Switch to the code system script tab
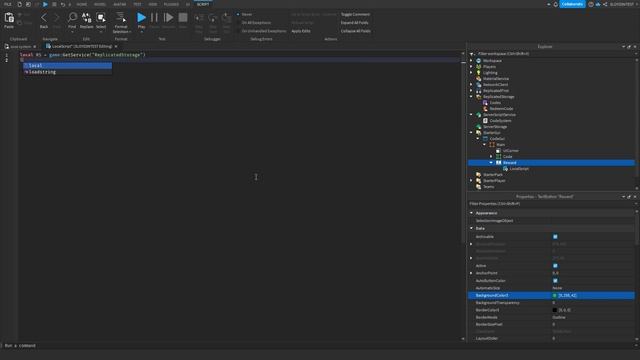The image size is (640, 360). [x=20, y=47]
